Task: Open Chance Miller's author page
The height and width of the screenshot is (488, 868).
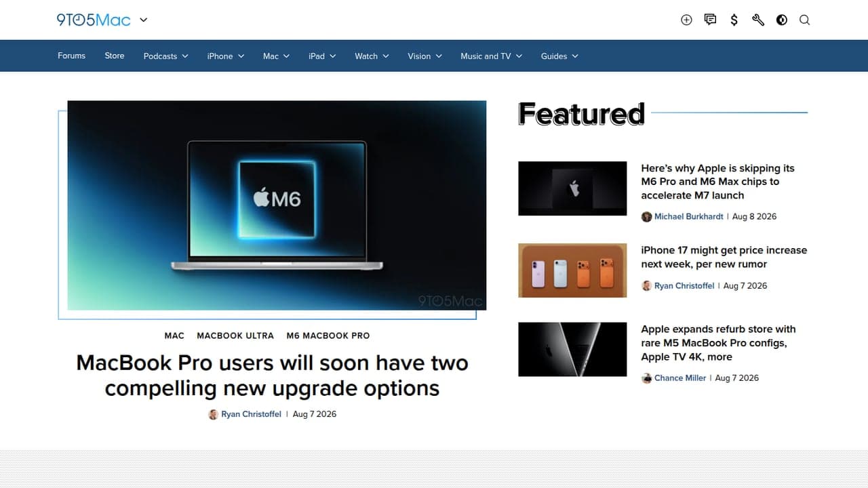Action: click(x=680, y=378)
